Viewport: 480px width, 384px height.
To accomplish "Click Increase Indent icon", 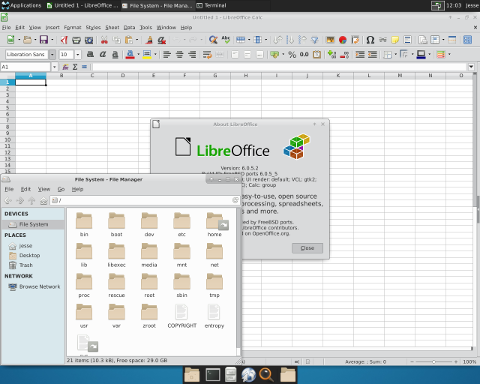I will [360, 54].
